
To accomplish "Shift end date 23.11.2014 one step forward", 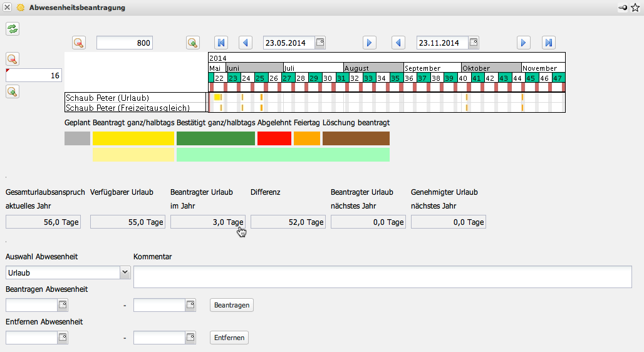I will [524, 43].
